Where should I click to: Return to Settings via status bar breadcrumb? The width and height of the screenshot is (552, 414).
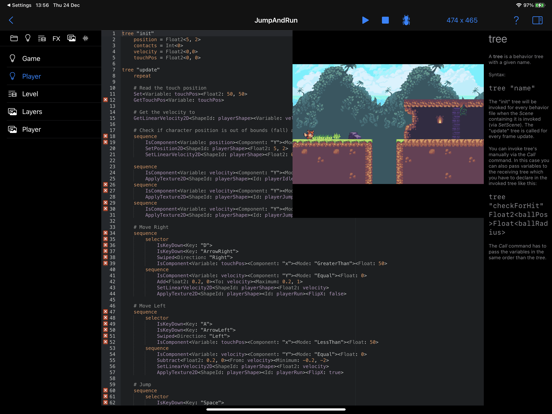pyautogui.click(x=19, y=5)
